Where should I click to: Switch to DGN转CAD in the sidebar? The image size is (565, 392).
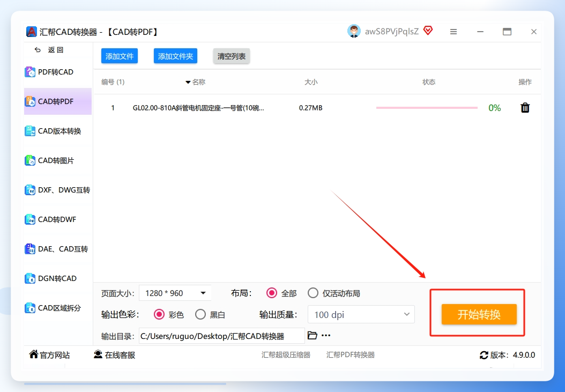pyautogui.click(x=58, y=278)
